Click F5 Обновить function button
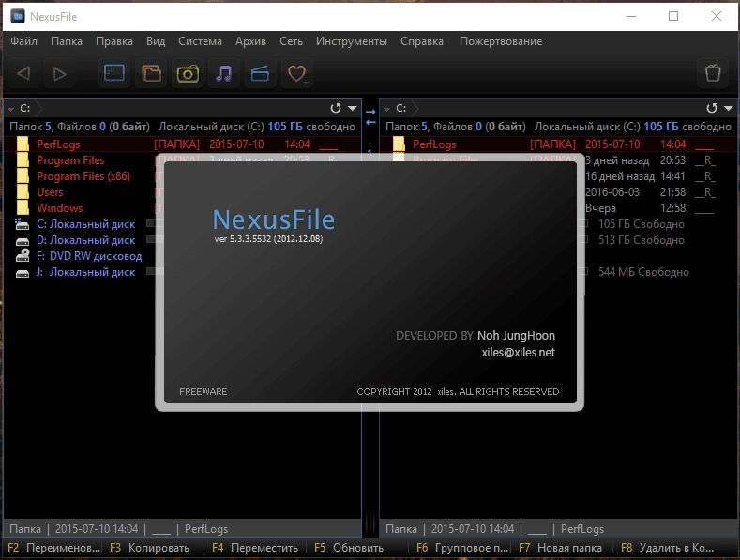The width and height of the screenshot is (740, 560). [x=349, y=548]
